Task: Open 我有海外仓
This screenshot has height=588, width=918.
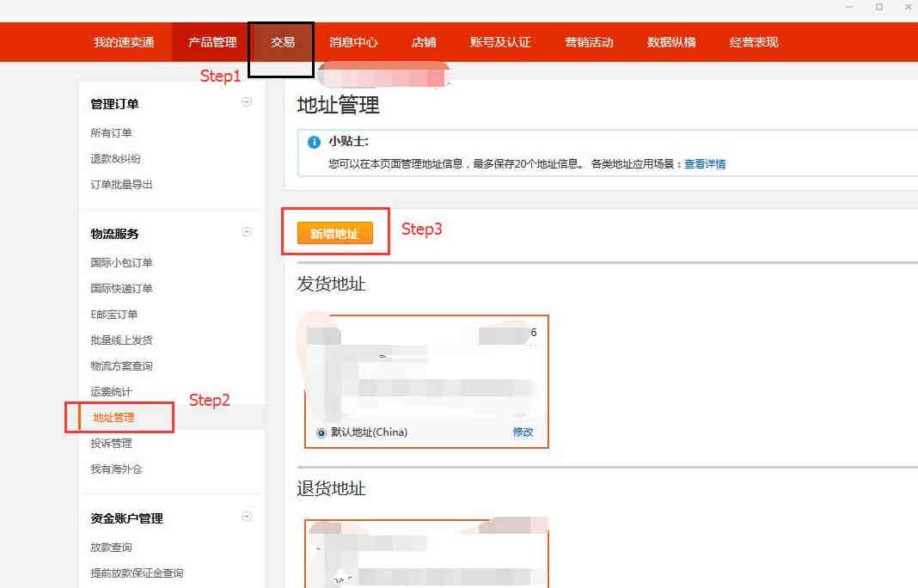Action: tap(116, 469)
